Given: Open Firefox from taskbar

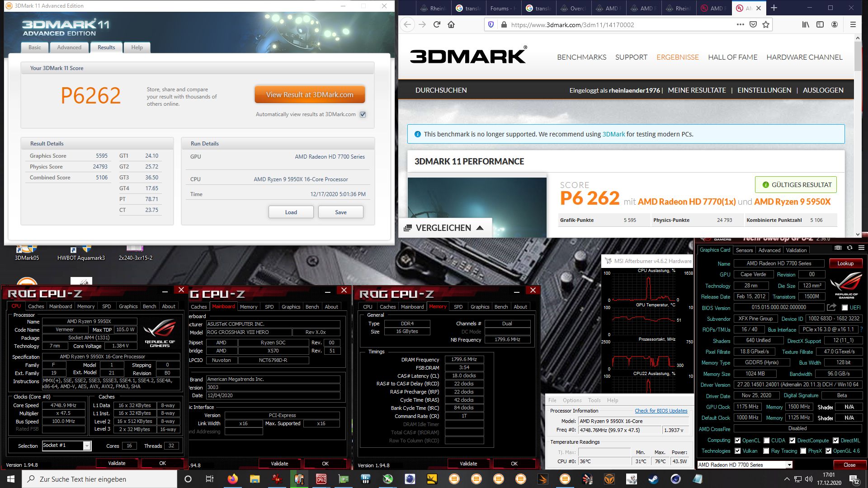Looking at the screenshot, I should tap(232, 479).
